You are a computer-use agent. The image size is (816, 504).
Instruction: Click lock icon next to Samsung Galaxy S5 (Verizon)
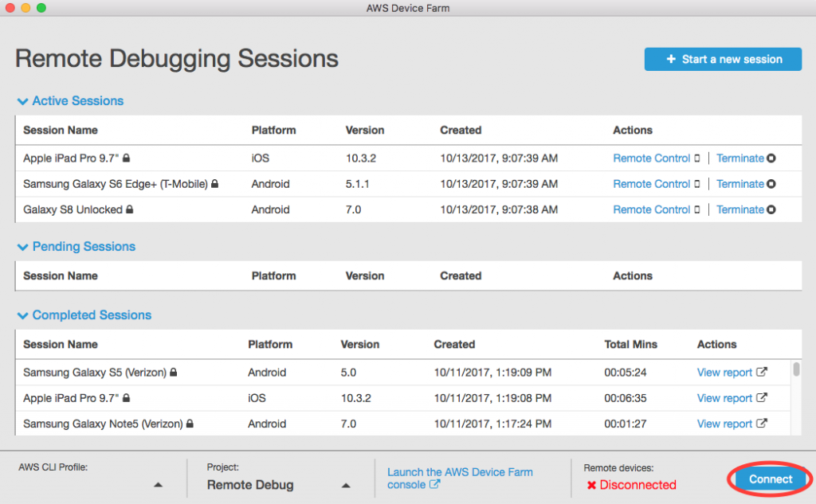174,372
